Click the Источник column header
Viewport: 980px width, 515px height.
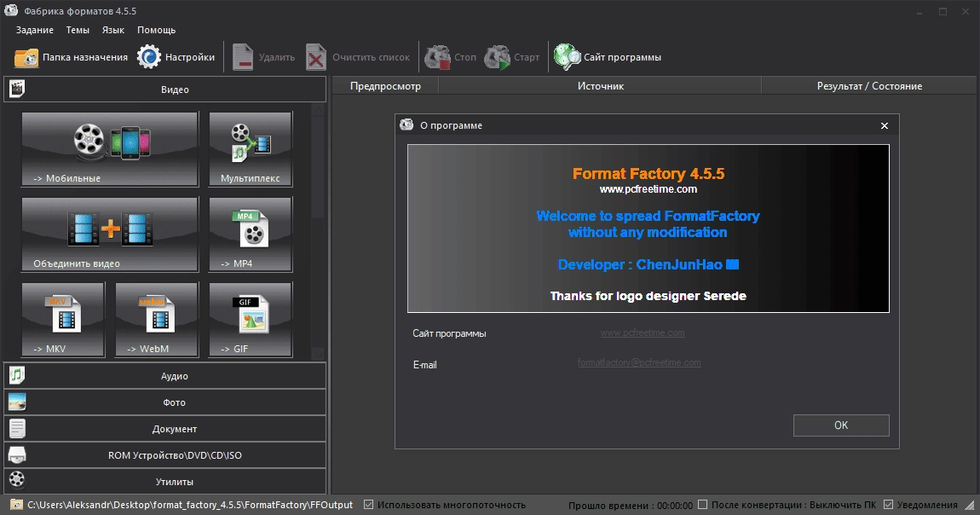pyautogui.click(x=600, y=85)
